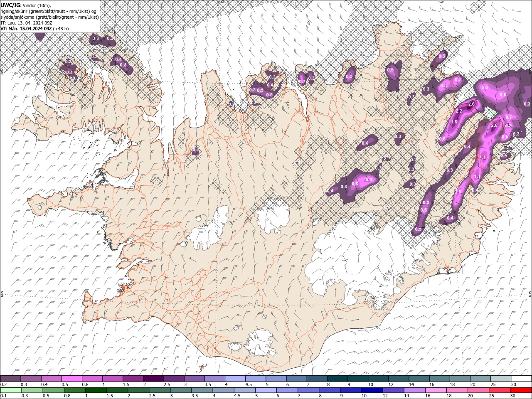This screenshot has width=532, height=399.
Task: Click the light lavender swatch labeled 4 in upper legend
Action: click(x=235, y=379)
